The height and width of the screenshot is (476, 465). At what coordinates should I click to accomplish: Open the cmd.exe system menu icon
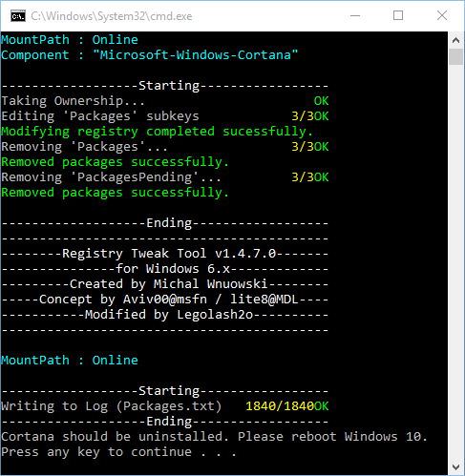click(18, 16)
